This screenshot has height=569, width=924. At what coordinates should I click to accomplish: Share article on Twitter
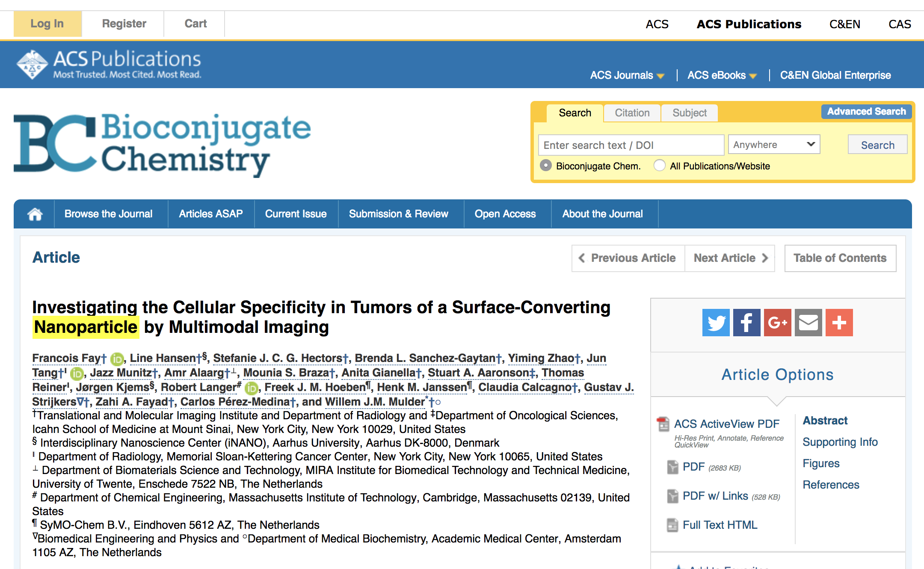716,323
